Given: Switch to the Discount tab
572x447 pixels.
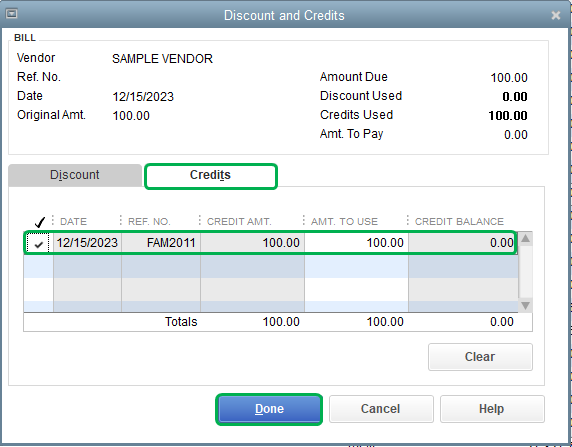Looking at the screenshot, I should (x=75, y=175).
